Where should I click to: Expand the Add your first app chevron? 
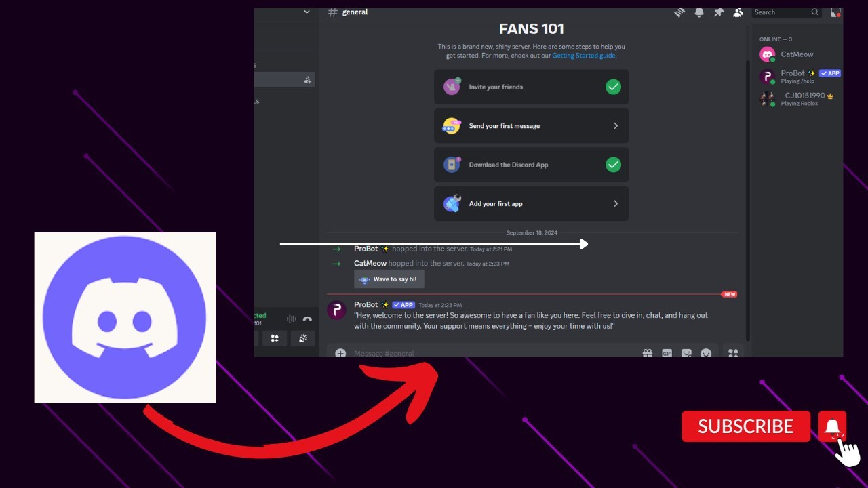point(616,203)
